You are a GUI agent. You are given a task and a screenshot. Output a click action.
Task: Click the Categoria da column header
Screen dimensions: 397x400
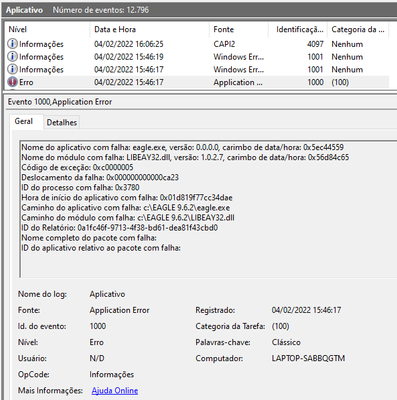[x=358, y=29]
